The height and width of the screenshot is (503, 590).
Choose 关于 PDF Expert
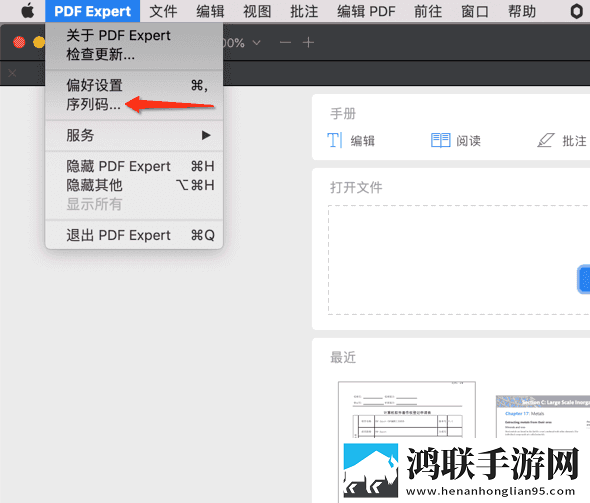[134, 35]
